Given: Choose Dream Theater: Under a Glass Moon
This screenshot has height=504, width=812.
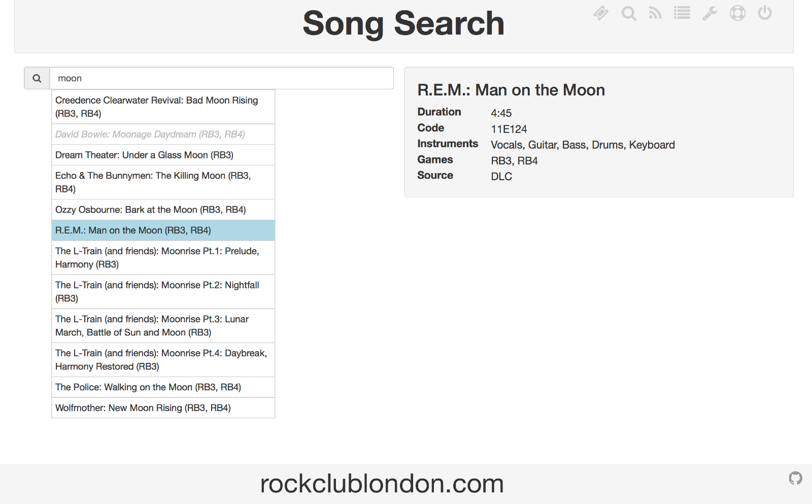Looking at the screenshot, I should 163,155.
